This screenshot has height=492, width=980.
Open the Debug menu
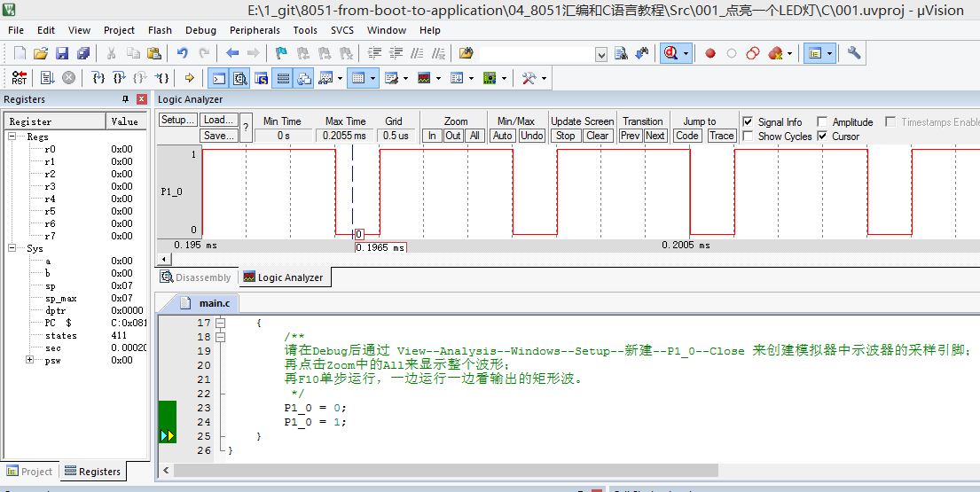(x=200, y=30)
